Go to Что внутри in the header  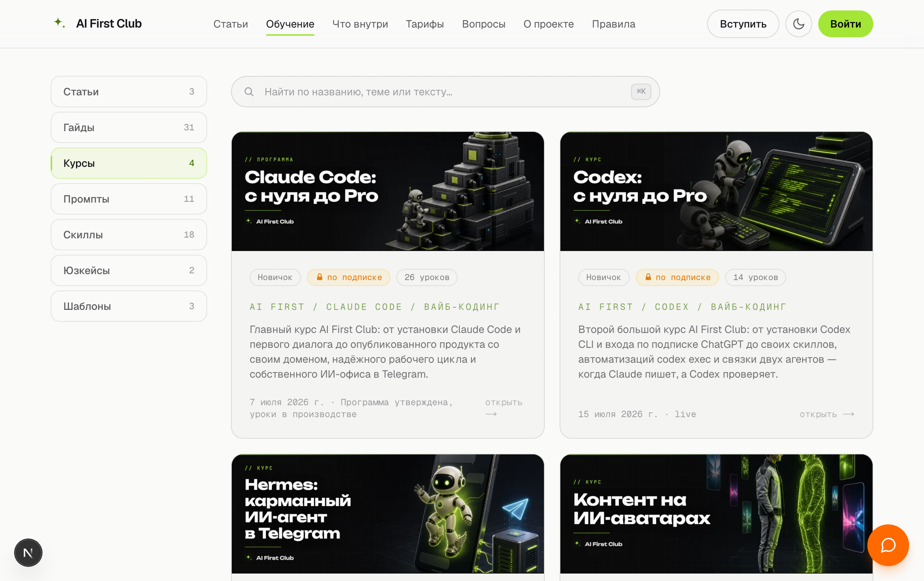(x=360, y=24)
